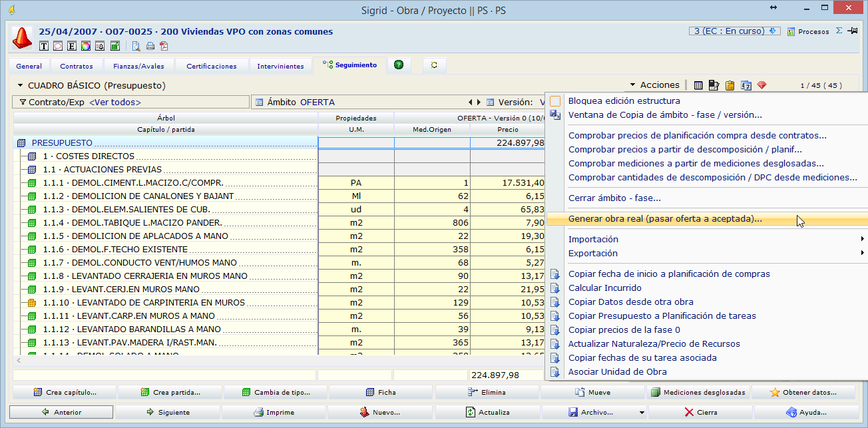
Task: Click the green help circle tab icon
Action: (x=399, y=65)
